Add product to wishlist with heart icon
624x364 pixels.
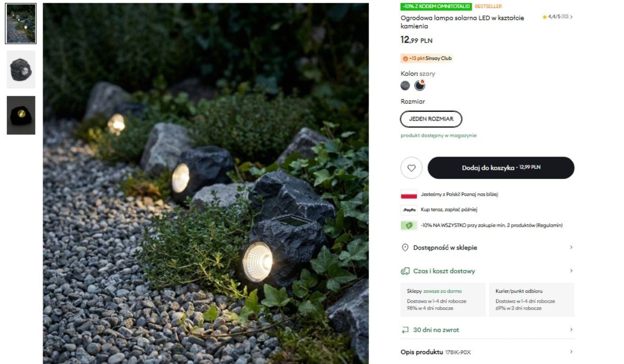pyautogui.click(x=411, y=168)
